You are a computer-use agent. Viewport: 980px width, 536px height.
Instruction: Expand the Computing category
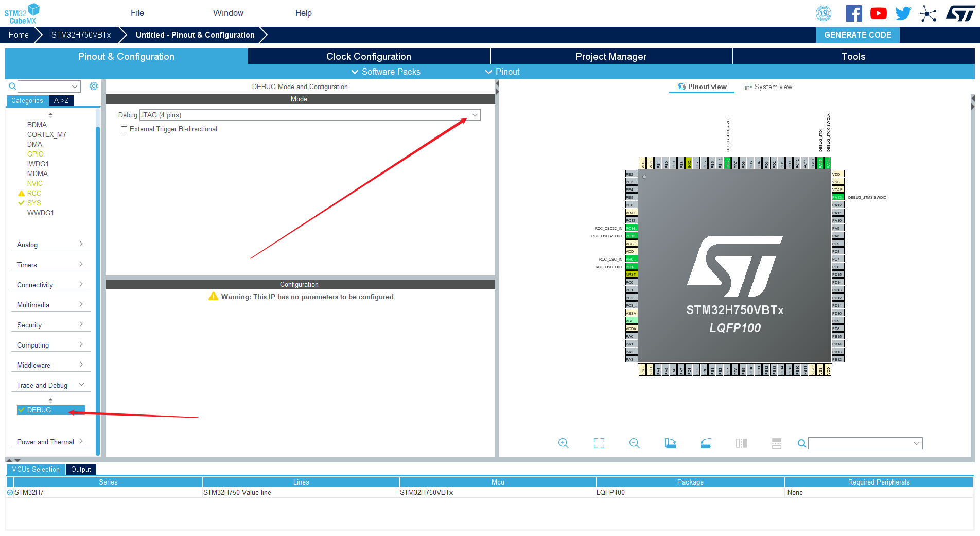click(50, 345)
